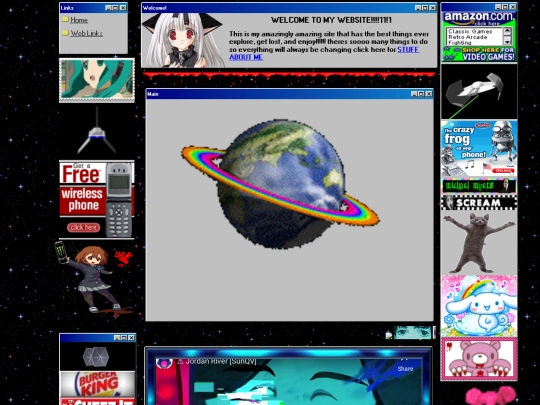
Task: Click the SCREAM banner
Action: point(479,202)
